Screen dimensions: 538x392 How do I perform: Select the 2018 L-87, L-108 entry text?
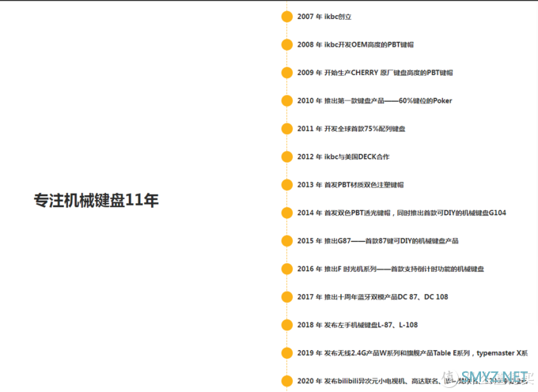click(358, 325)
